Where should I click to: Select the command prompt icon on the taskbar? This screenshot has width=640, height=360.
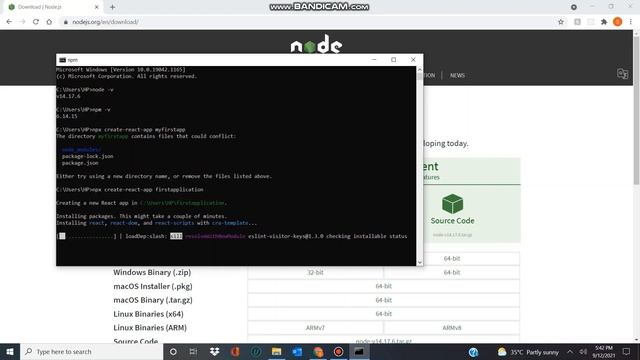pyautogui.click(x=359, y=351)
